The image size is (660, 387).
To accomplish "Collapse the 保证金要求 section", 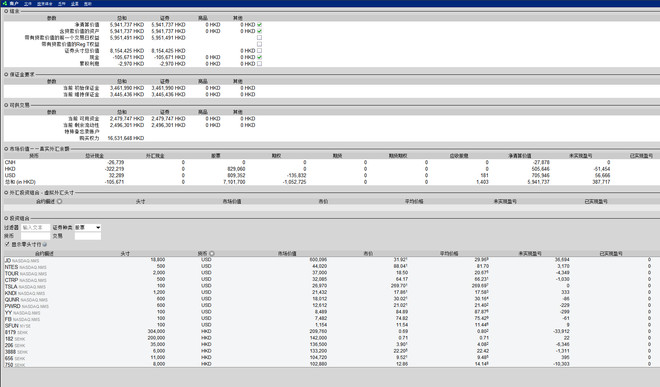I will (x=6, y=75).
